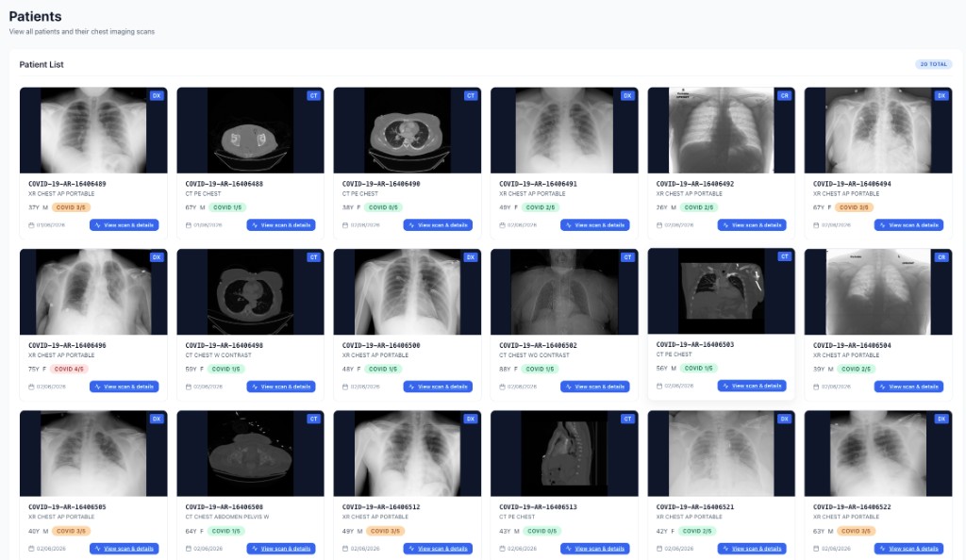Click the DX modality tag on COVID-19-AR-16406522

coord(941,420)
